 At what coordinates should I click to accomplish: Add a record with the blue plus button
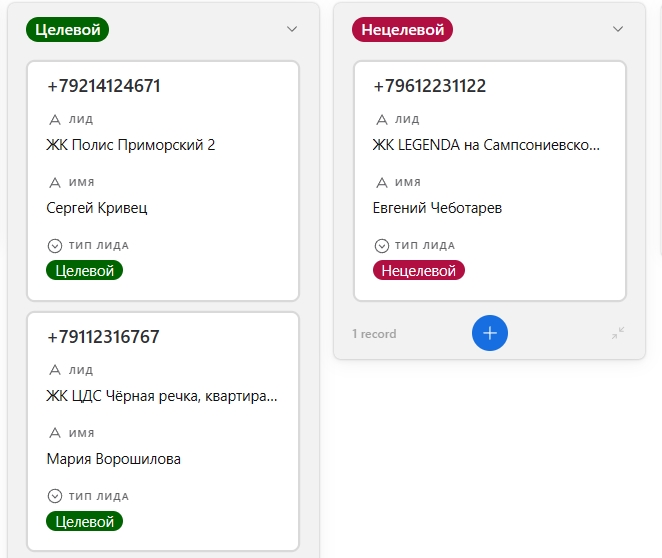click(x=490, y=333)
